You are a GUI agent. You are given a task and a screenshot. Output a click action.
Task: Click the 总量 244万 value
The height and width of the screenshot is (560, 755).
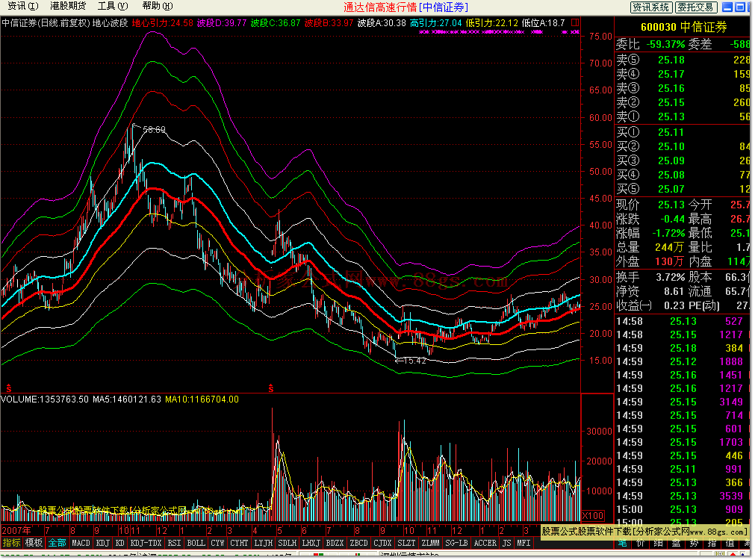point(669,247)
